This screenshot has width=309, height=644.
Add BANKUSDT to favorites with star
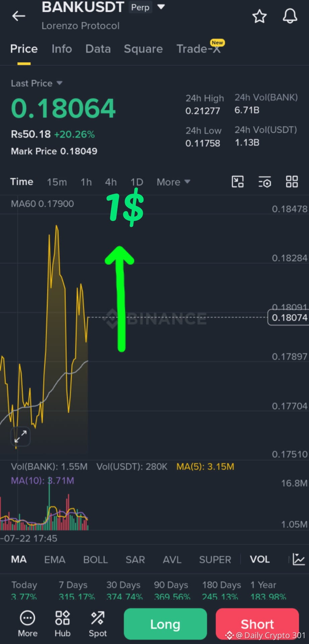(x=259, y=16)
